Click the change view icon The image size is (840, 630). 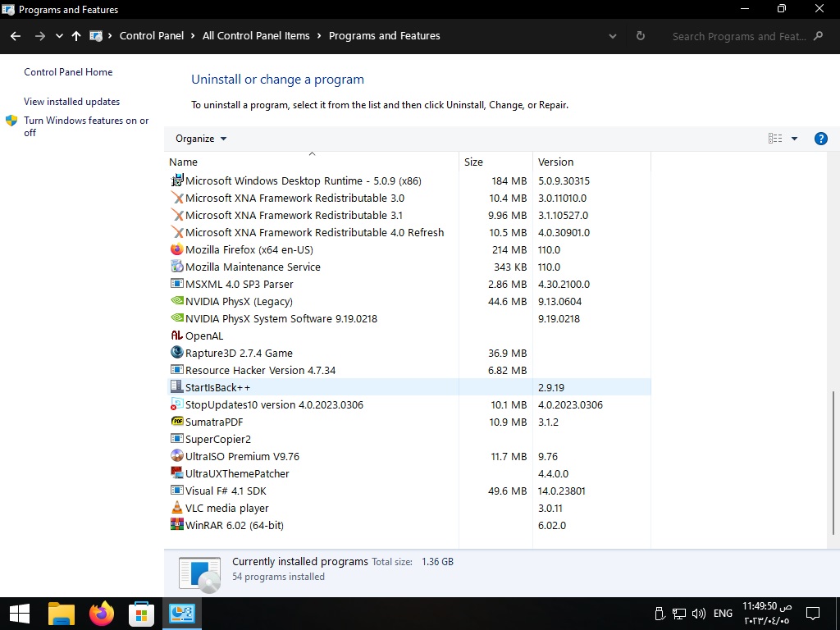774,139
